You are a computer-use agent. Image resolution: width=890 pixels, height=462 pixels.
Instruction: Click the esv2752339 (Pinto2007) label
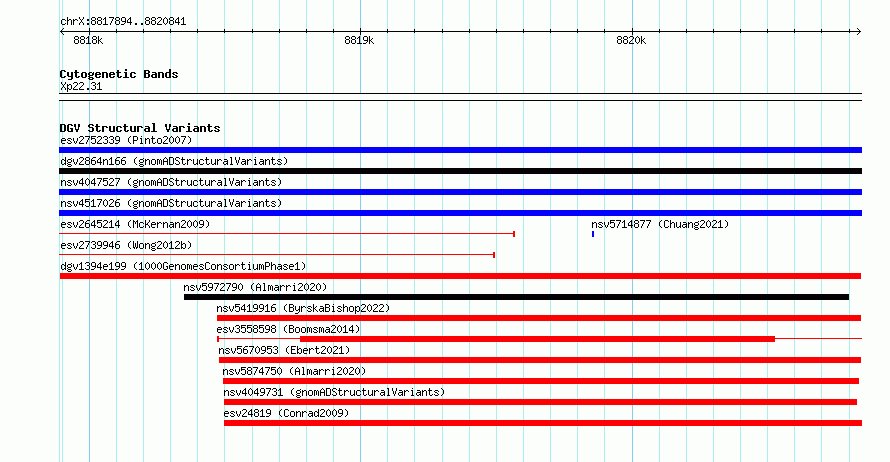(x=126, y=140)
